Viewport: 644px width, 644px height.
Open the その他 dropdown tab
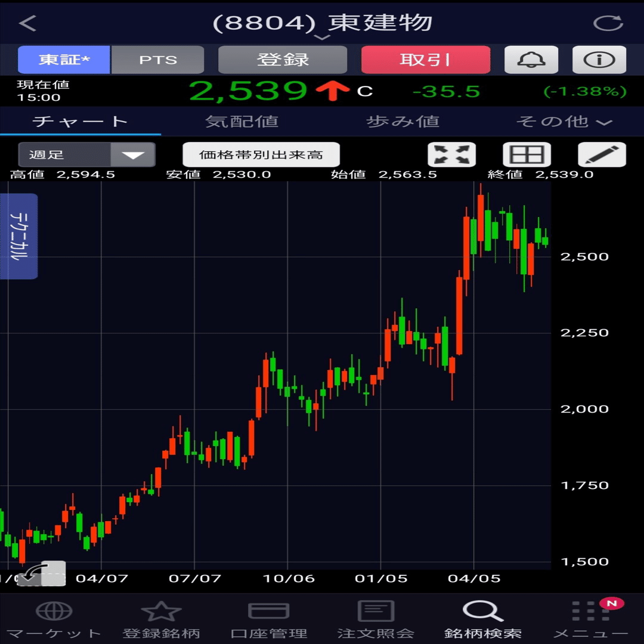click(563, 122)
